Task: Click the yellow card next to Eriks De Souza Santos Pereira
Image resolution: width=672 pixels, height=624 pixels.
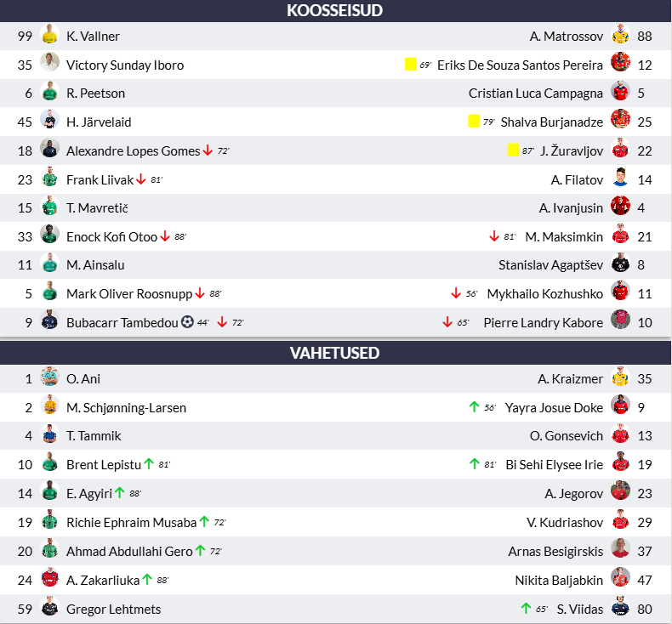Action: 411,65
